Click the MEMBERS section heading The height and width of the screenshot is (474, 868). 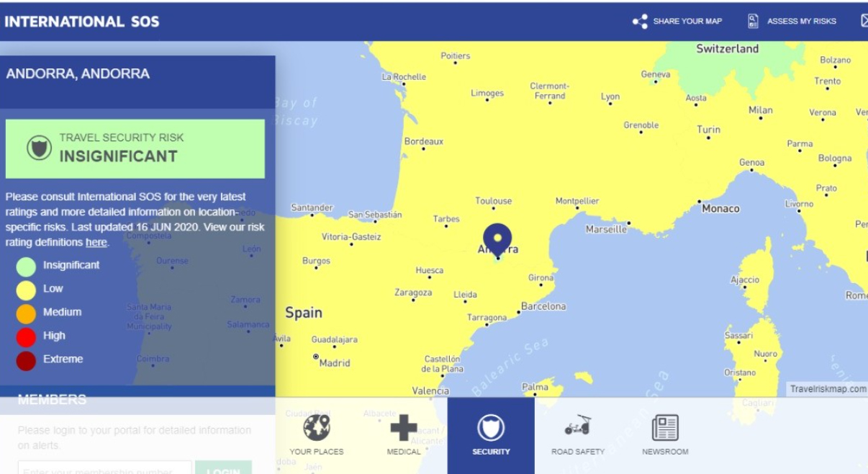pyautogui.click(x=52, y=399)
